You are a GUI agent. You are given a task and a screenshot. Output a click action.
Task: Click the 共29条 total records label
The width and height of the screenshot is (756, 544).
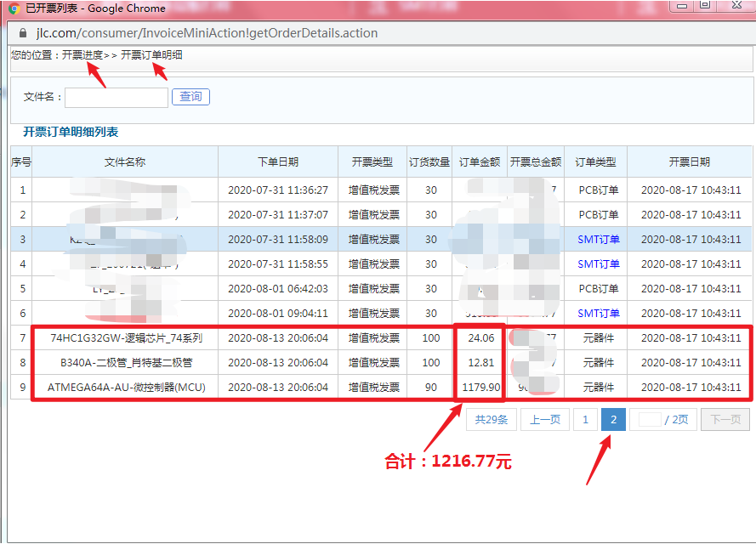click(491, 419)
